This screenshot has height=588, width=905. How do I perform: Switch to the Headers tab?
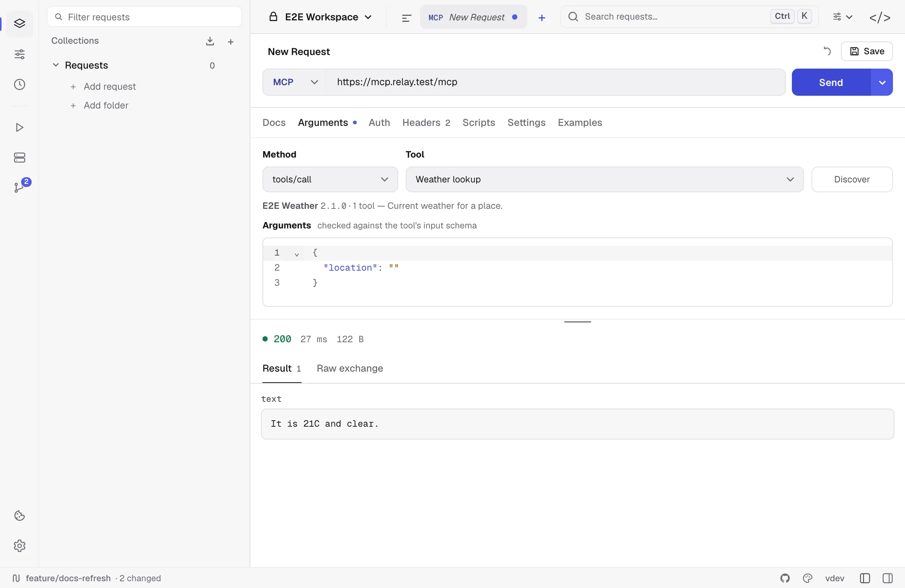point(426,123)
